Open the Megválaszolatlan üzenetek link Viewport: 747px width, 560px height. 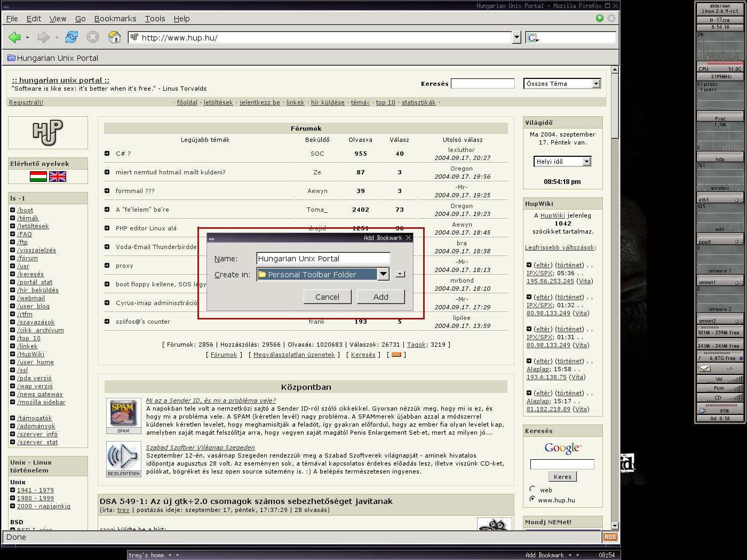pyautogui.click(x=294, y=355)
